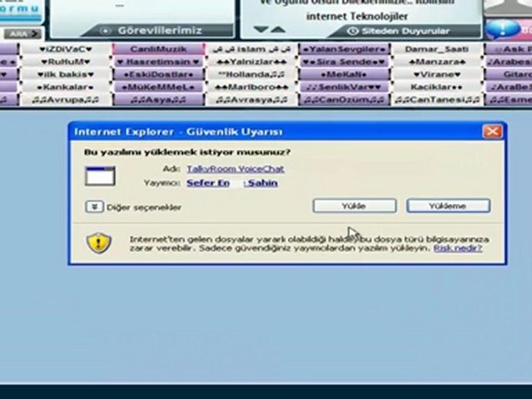The image size is (532, 399).
Task: Enter the MüKeMMeL chat room
Action: 158,87
